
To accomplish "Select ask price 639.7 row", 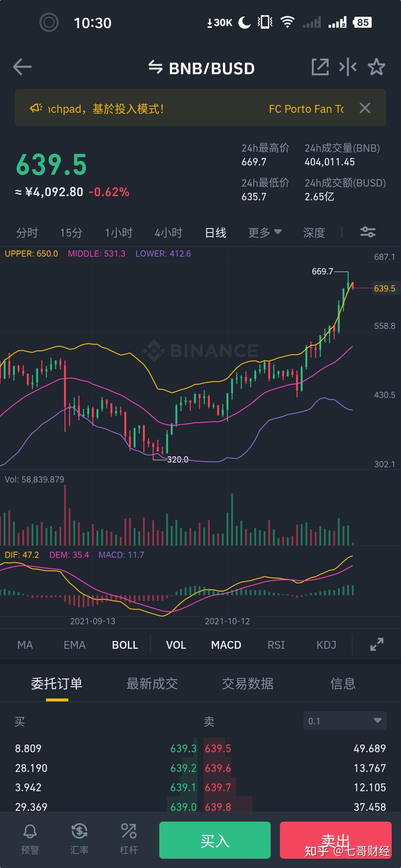I will click(218, 787).
